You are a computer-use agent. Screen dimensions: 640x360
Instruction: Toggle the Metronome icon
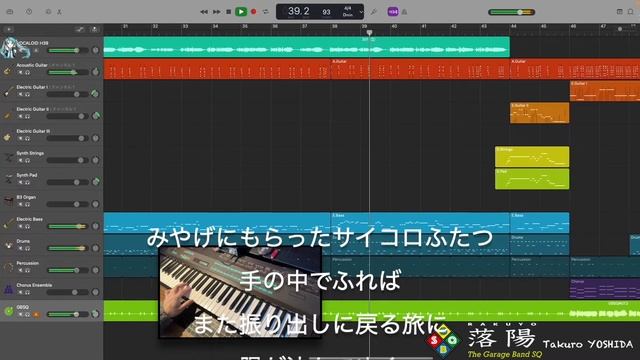click(x=404, y=12)
